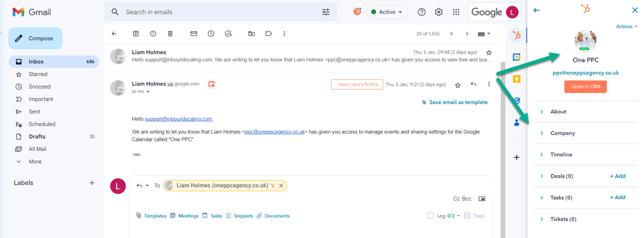The image size is (644, 238).
Task: Add conversation to Tasks
Action: (x=228, y=34)
